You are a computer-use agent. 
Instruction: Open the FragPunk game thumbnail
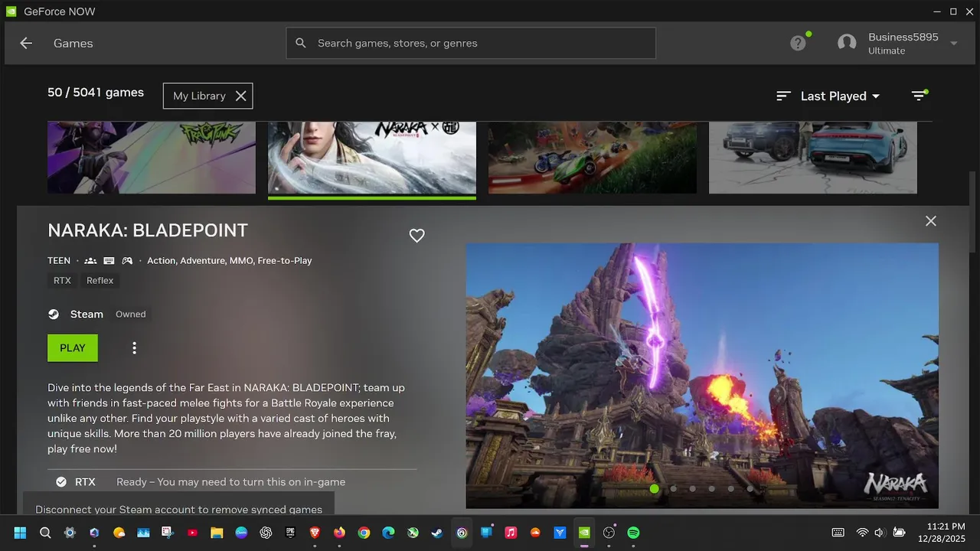click(152, 158)
